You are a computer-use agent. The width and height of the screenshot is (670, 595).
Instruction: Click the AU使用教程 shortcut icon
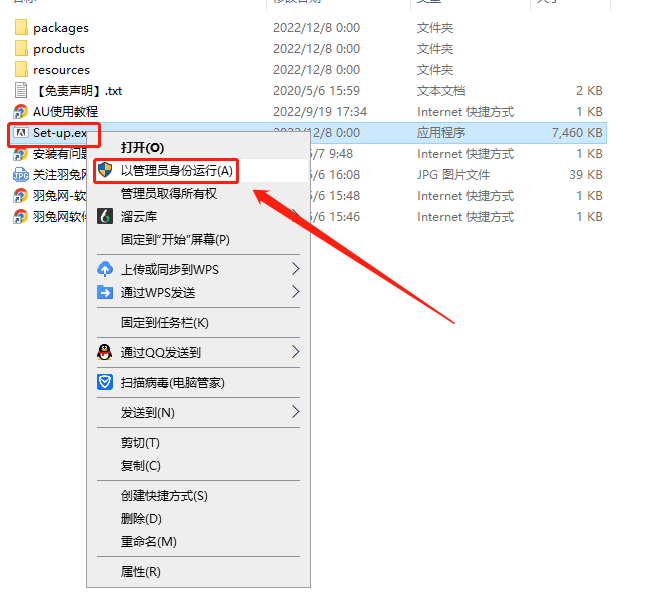coord(21,112)
